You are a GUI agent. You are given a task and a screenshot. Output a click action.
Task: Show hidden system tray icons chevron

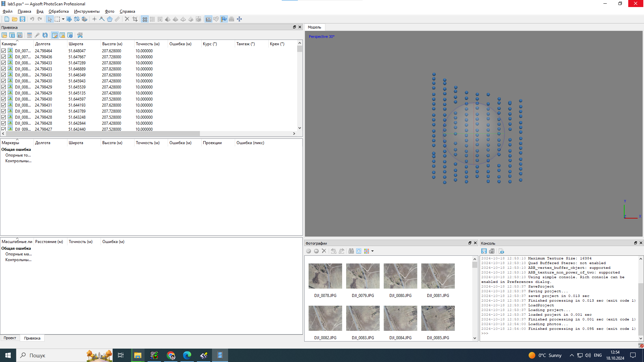coord(572,355)
